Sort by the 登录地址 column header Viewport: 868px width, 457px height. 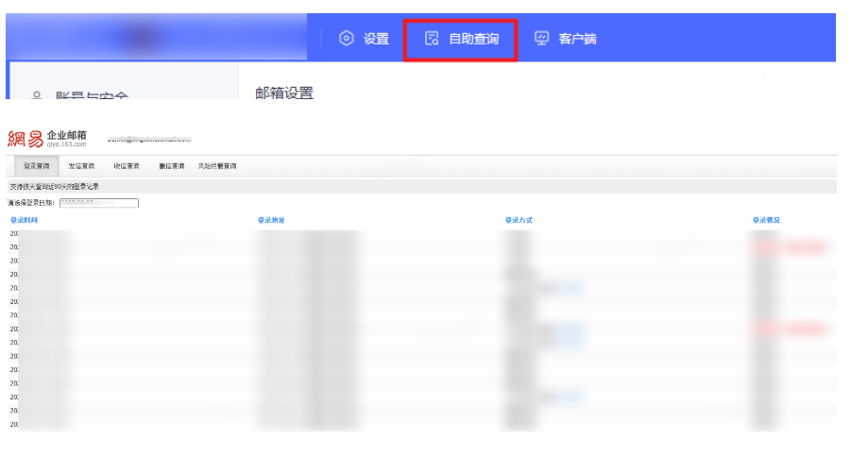(271, 220)
